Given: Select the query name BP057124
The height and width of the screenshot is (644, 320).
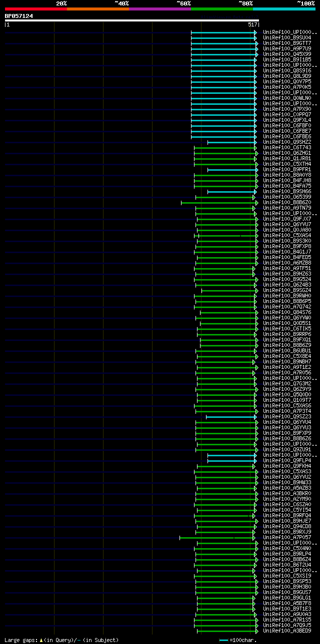Looking at the screenshot, I should pyautogui.click(x=19, y=16).
